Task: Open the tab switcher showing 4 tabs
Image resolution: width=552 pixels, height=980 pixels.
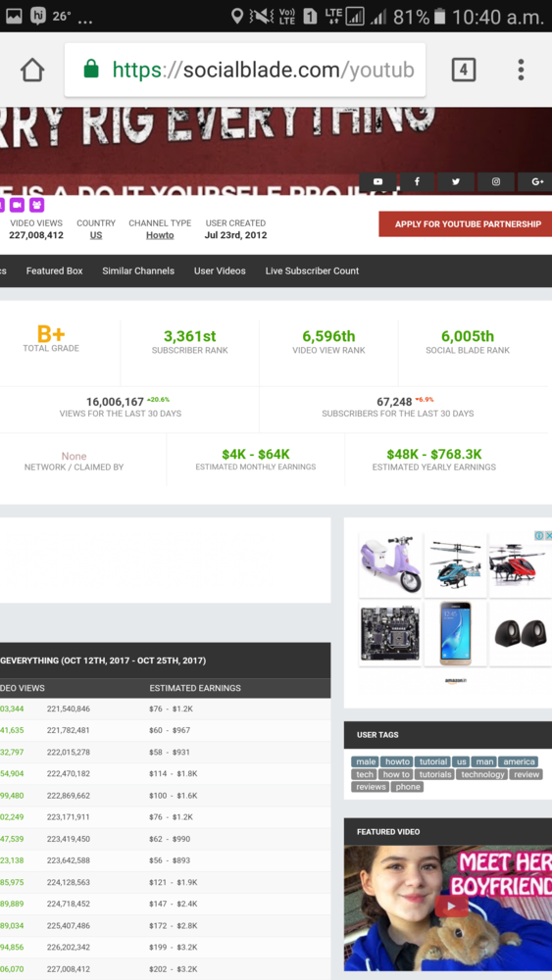Action: coord(463,70)
